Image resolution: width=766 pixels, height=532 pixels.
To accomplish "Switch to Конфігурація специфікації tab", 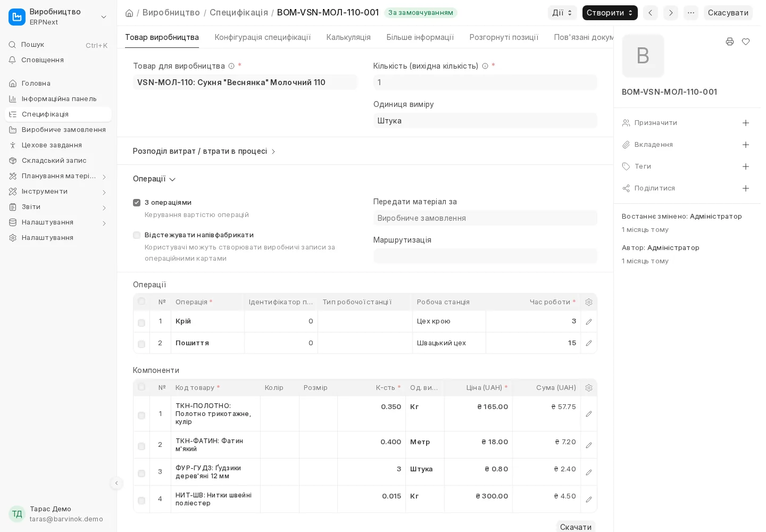I will [263, 37].
